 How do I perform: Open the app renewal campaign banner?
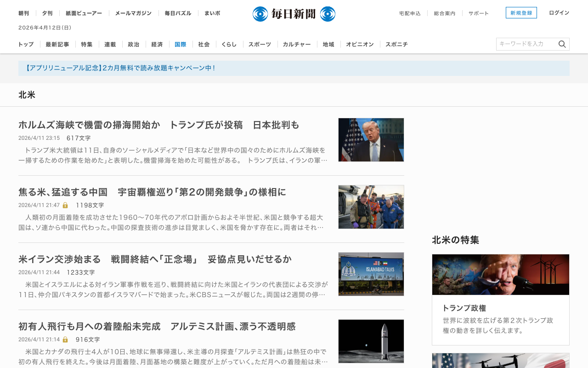pyautogui.click(x=294, y=68)
